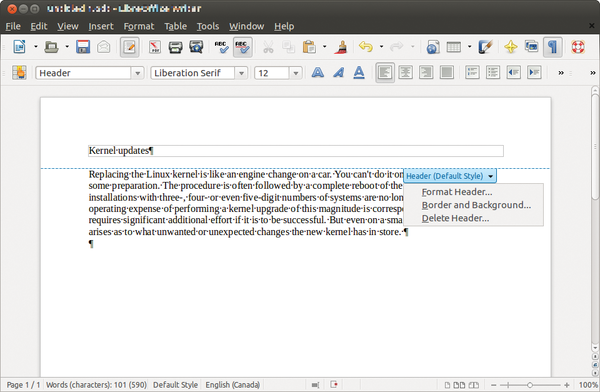Expand the font name dropdown arrow
Screen dimensions: 600x392
241,73
